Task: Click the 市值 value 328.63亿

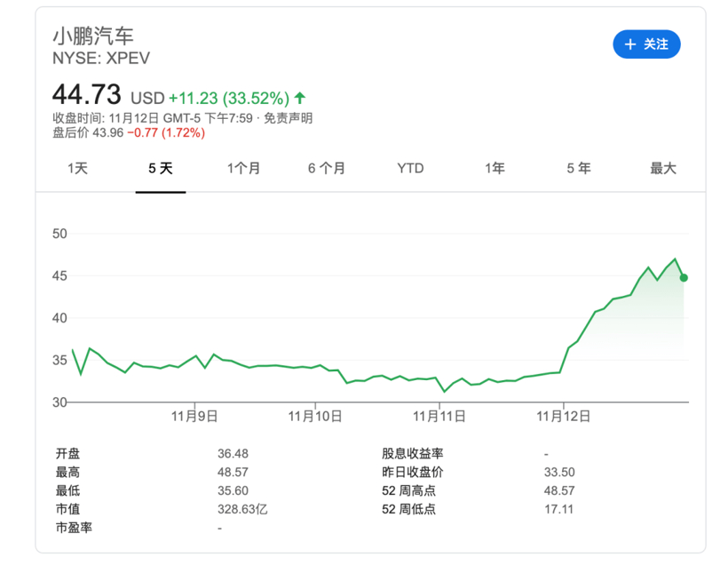Action: pyautogui.click(x=242, y=509)
